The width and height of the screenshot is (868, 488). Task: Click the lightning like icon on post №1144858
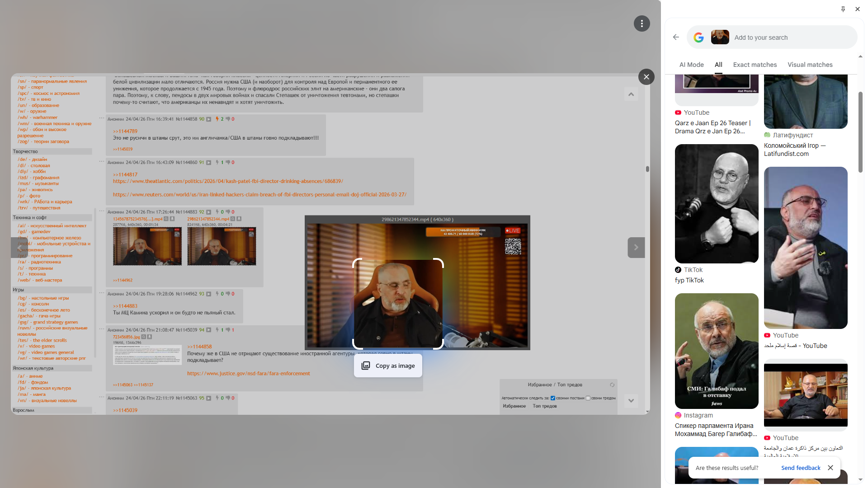217,119
